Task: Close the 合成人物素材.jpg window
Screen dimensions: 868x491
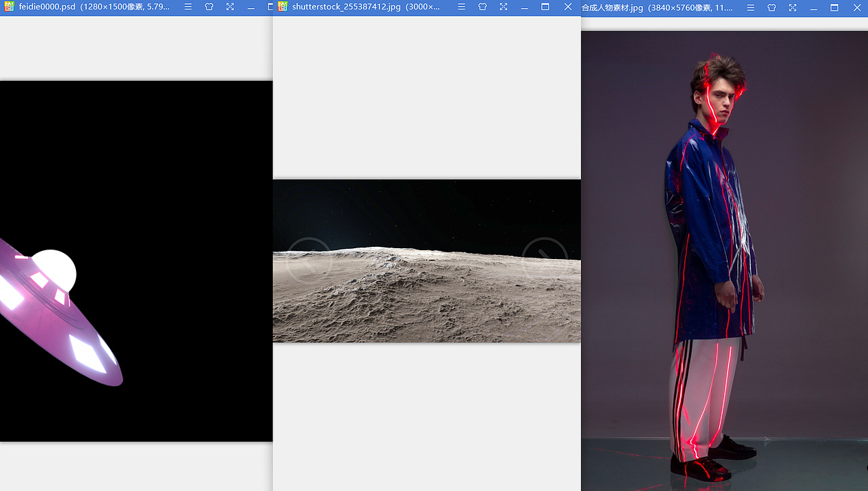Action: point(856,7)
